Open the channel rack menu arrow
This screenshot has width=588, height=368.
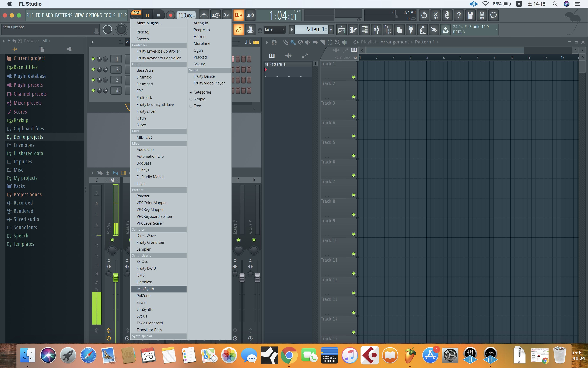coord(92,42)
